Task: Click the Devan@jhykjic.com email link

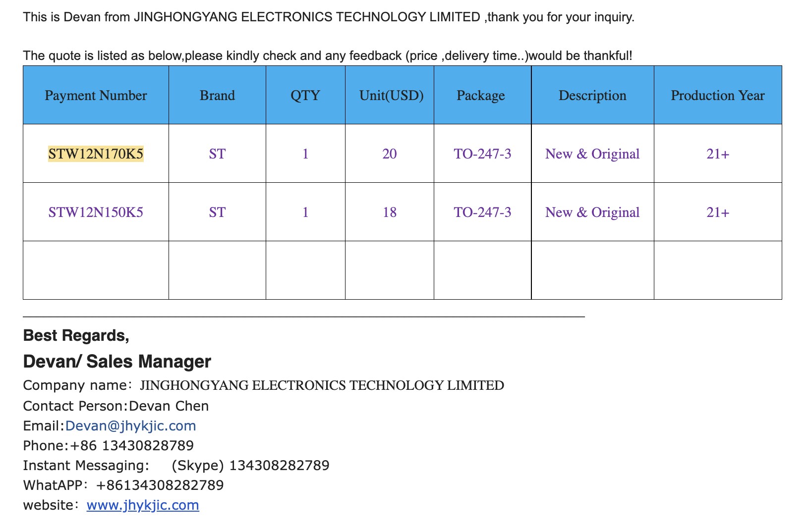Action: 130,426
